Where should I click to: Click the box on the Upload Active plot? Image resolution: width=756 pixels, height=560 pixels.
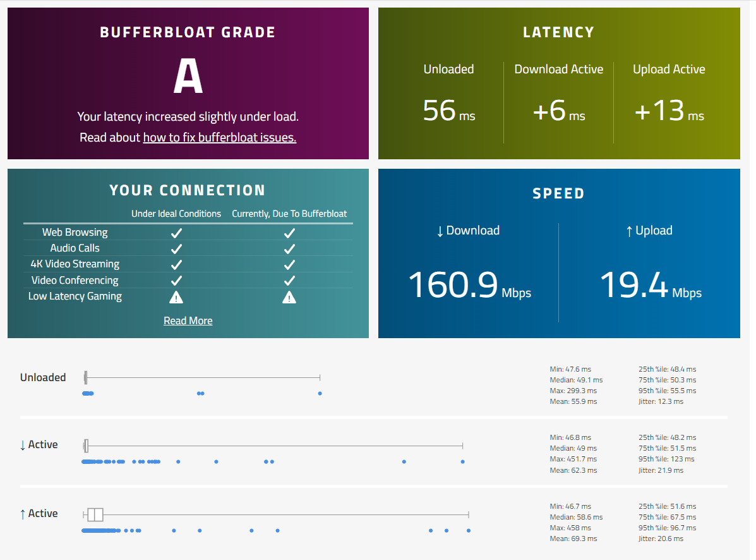95,514
